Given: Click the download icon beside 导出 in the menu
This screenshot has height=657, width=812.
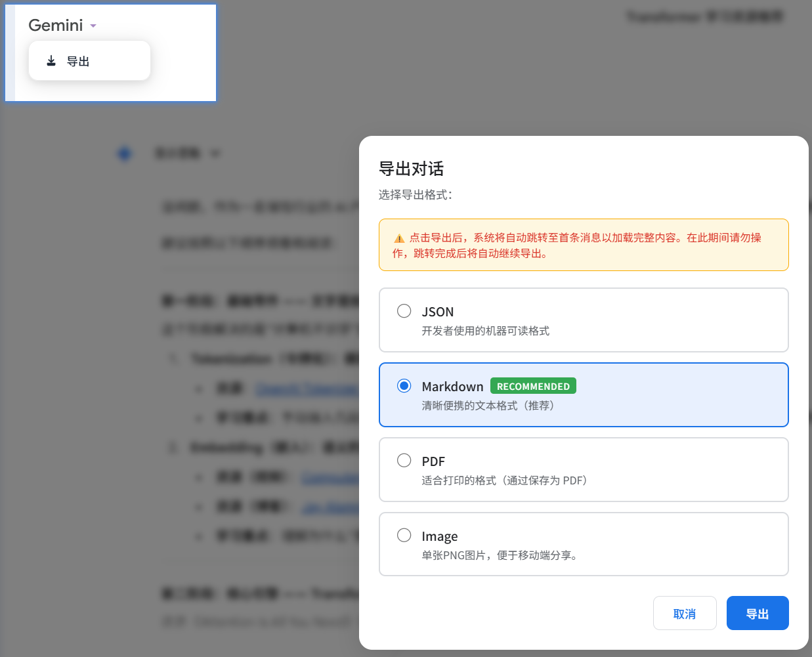Looking at the screenshot, I should [51, 60].
